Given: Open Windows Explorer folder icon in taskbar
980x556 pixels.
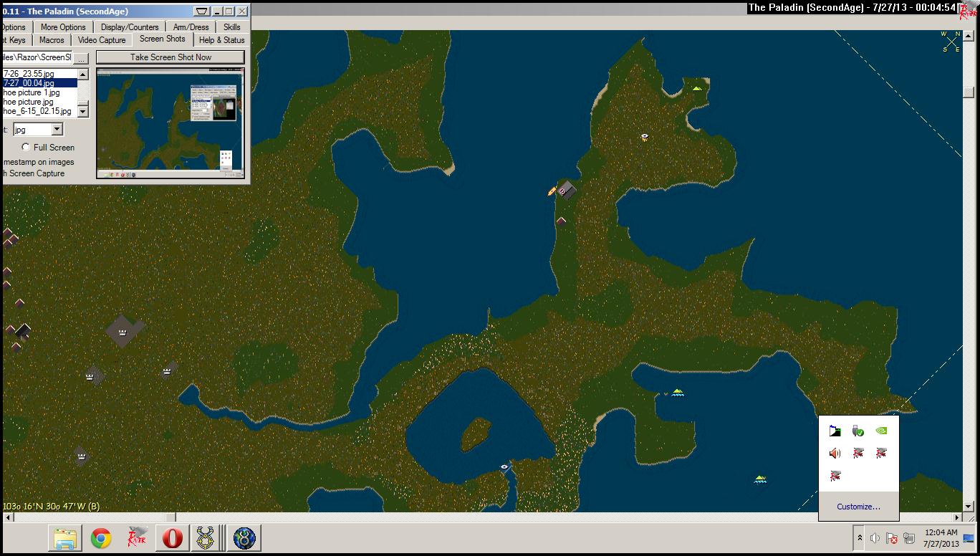Looking at the screenshot, I should point(64,538).
